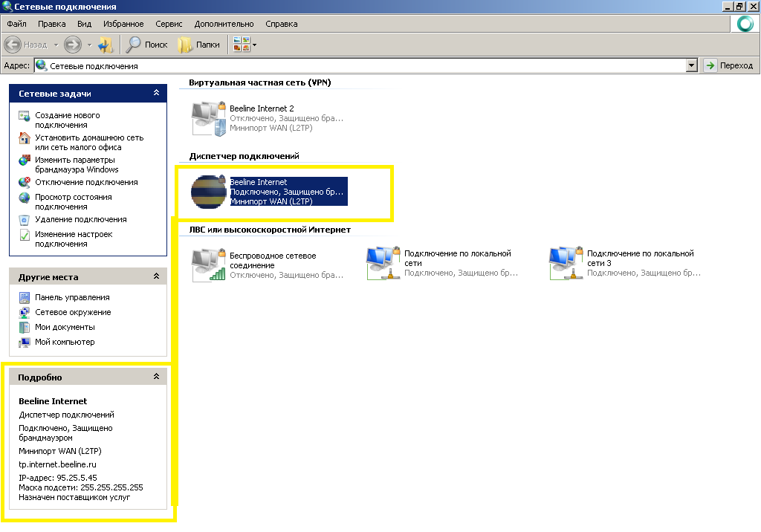Open Поиск search pane
The image size is (761, 532).
pos(146,45)
